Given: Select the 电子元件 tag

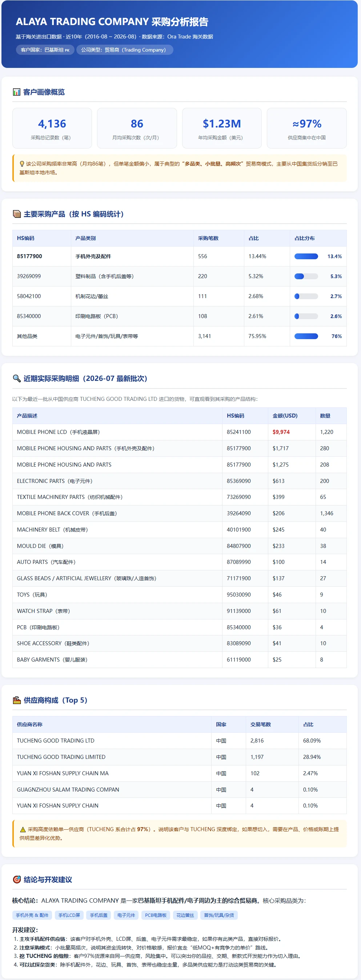Looking at the screenshot, I should pos(126,915).
